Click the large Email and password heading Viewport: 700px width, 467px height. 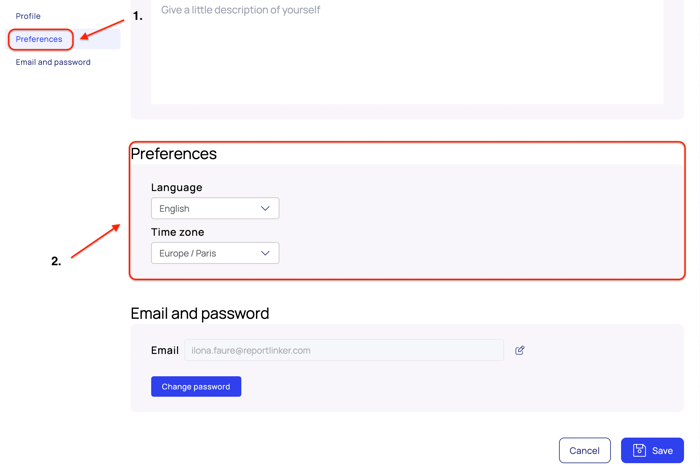200,313
